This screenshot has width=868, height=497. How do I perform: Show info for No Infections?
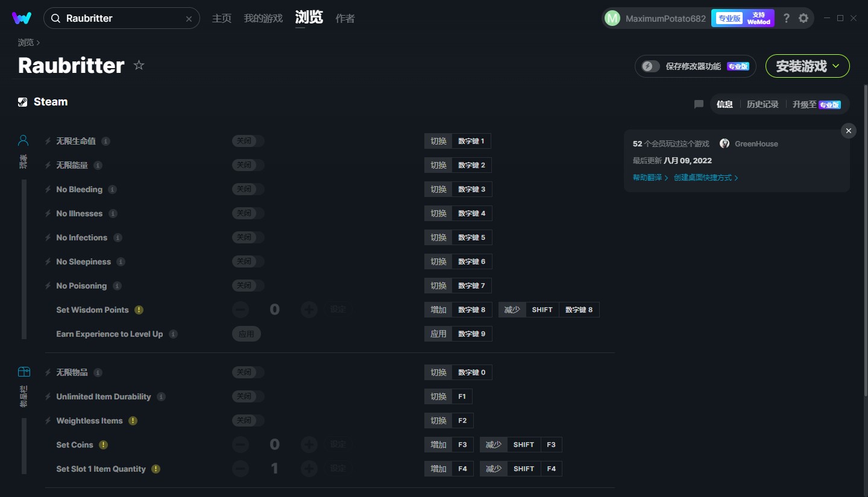(118, 237)
